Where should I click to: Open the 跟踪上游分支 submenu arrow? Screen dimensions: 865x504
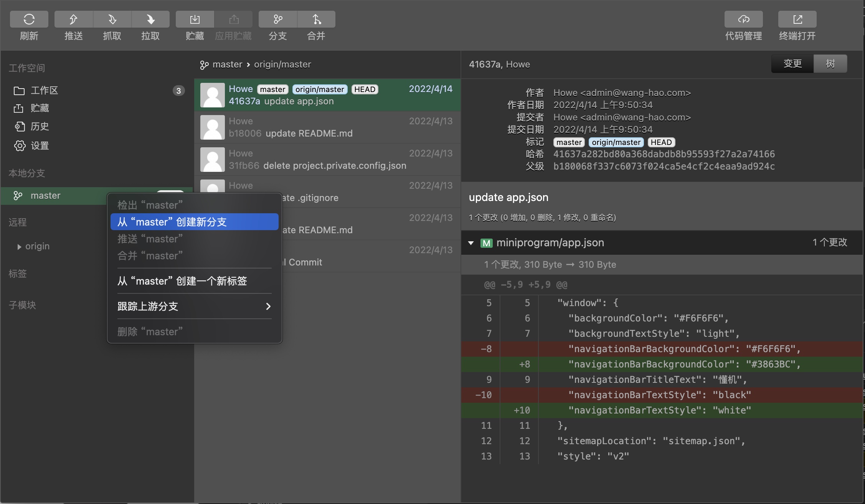[x=268, y=306]
